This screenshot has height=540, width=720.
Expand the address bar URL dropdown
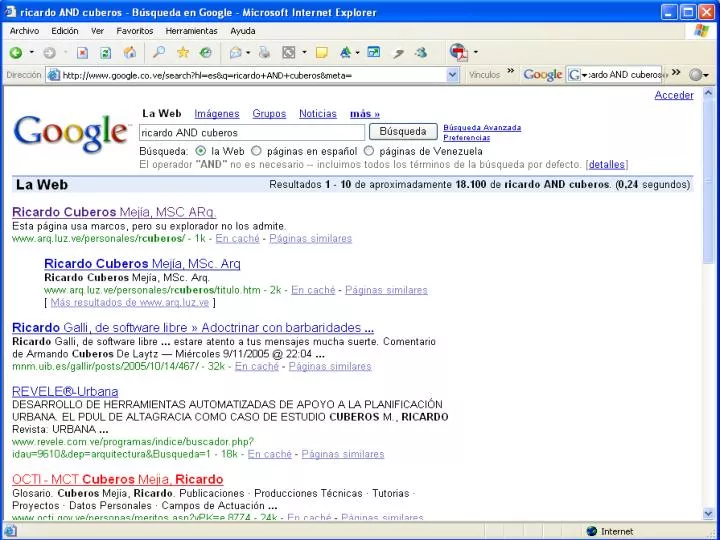coord(452,75)
